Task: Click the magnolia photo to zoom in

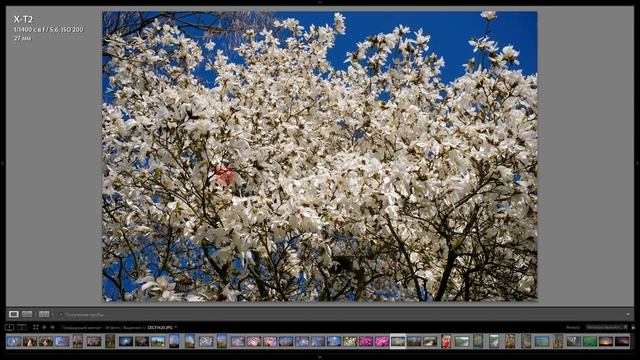Action: (x=320, y=156)
